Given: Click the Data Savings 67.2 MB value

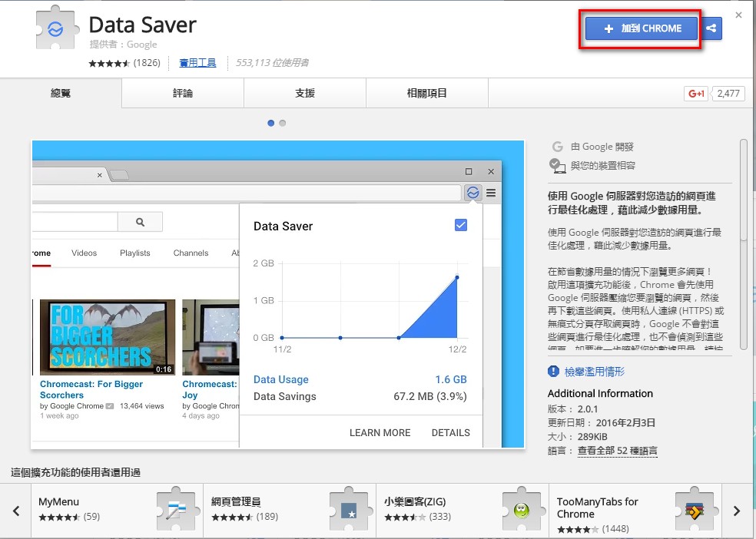Looking at the screenshot, I should [x=430, y=396].
